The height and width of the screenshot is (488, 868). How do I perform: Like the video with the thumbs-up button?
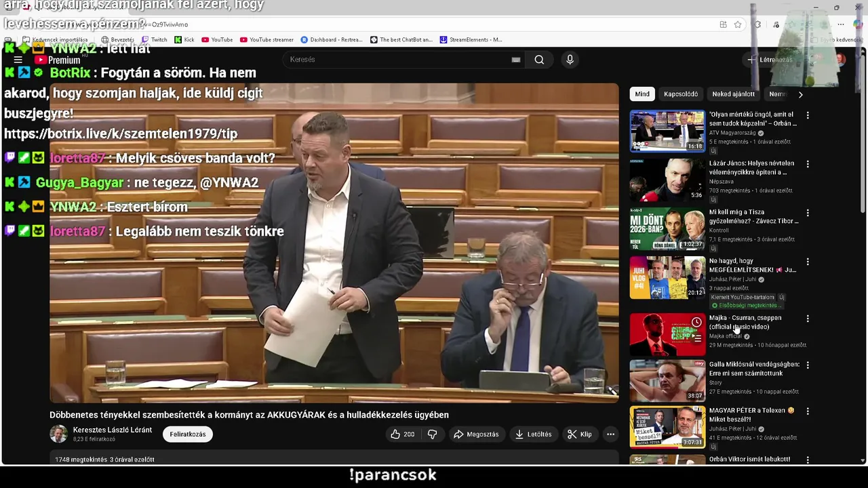pos(403,434)
